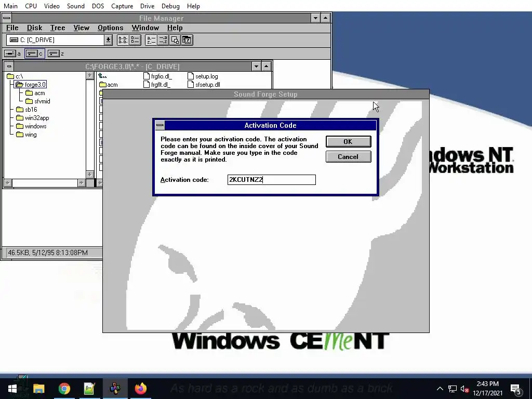
Task: Open File Manager File menu
Action: point(12,28)
